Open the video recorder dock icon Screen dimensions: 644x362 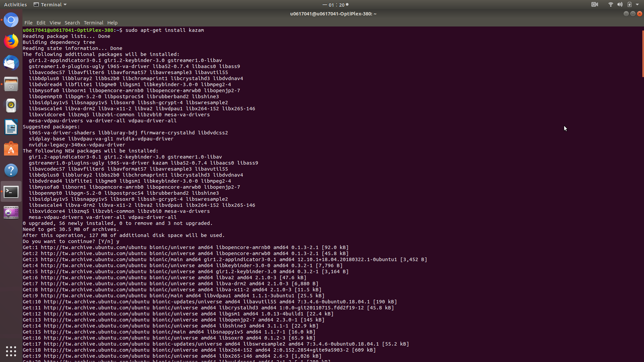click(x=11, y=213)
